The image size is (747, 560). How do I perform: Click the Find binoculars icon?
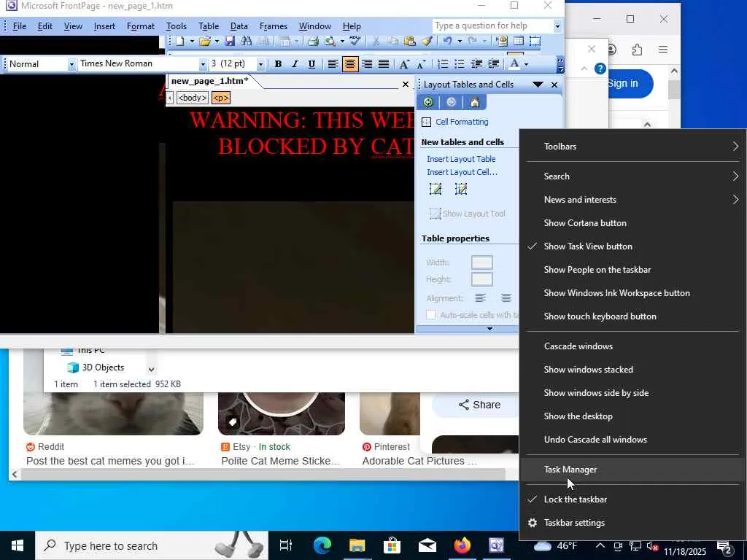coord(247,42)
